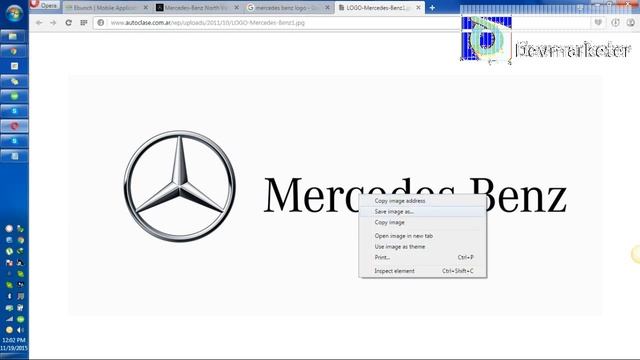Go forward using the forward arrow
The image size is (640, 360).
coord(53,23)
